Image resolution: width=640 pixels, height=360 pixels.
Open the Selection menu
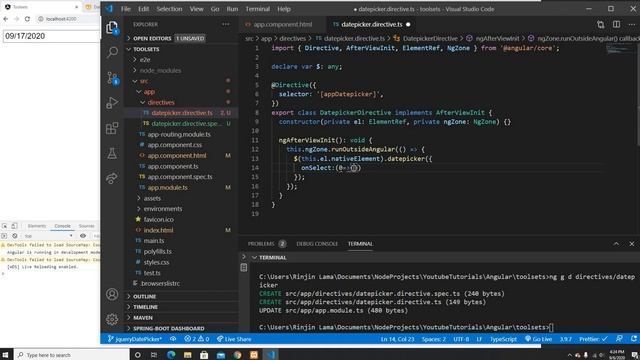tap(169, 9)
